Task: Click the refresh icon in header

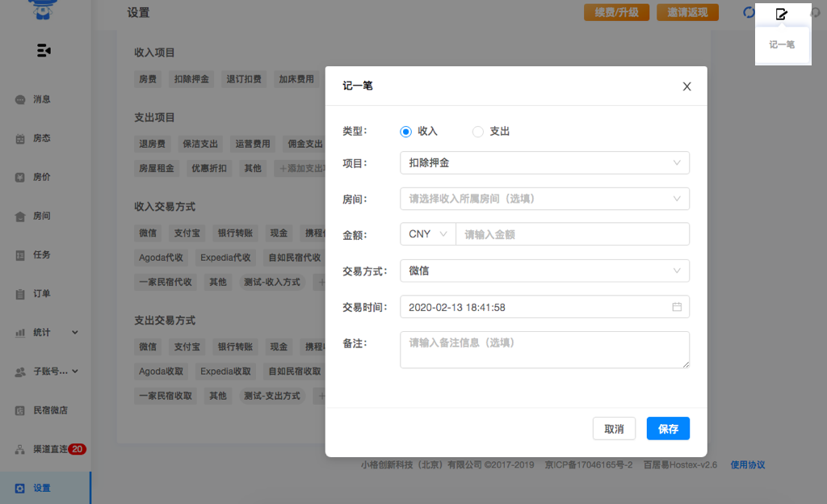Action: pos(749,12)
